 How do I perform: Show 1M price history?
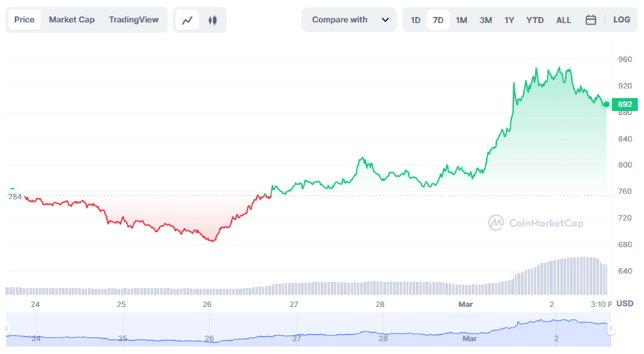point(461,20)
